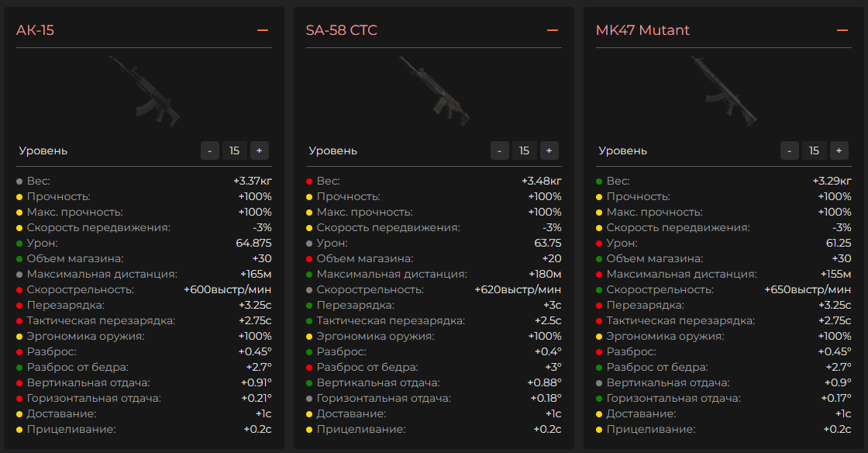Click the AK-15 rifle image
The height and width of the screenshot is (453, 868).
coord(144,91)
